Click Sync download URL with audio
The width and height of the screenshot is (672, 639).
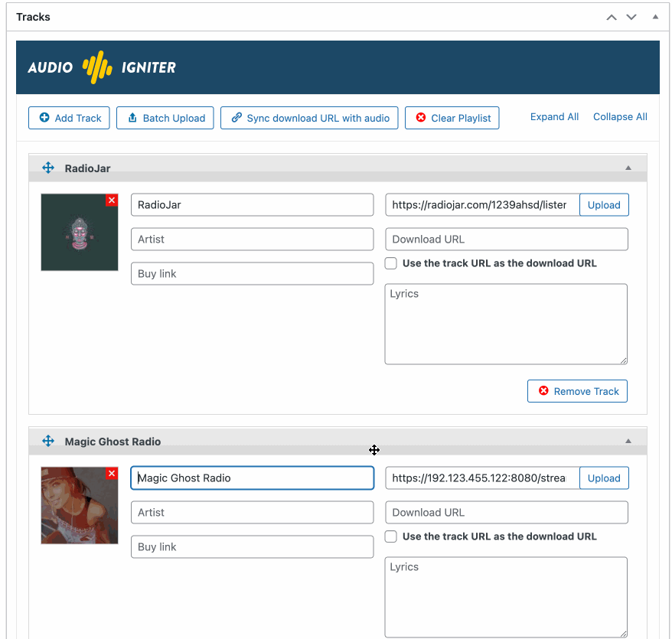pyautogui.click(x=309, y=118)
